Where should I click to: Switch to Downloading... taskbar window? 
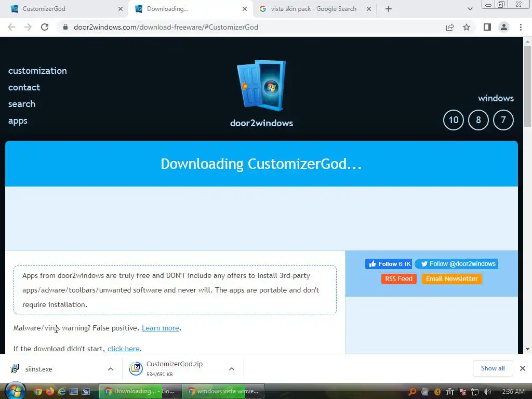point(140,391)
